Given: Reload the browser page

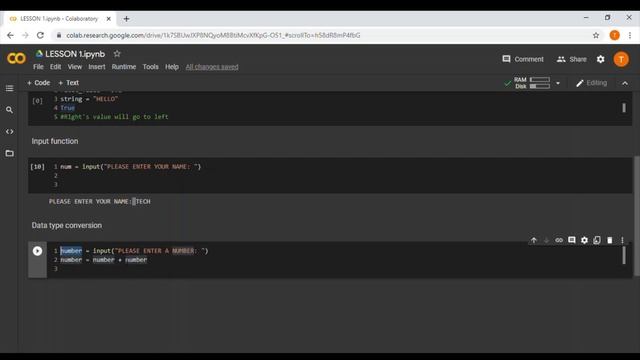Looking at the screenshot, I should [40, 36].
